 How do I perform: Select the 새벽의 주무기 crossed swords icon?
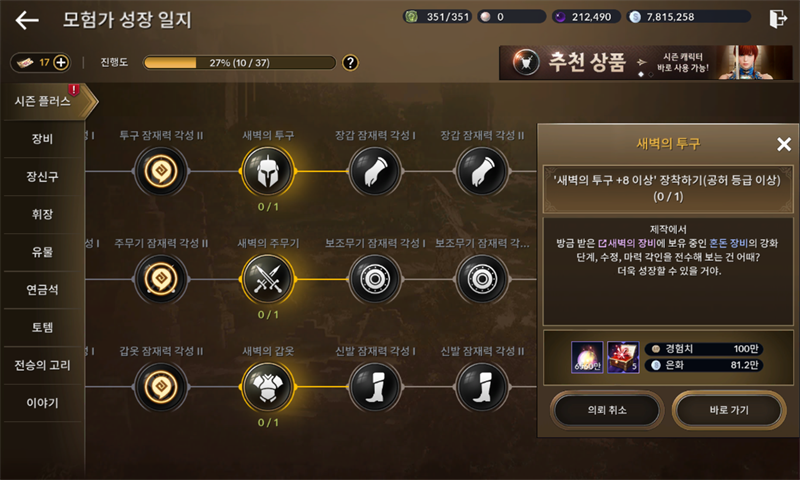tap(268, 279)
